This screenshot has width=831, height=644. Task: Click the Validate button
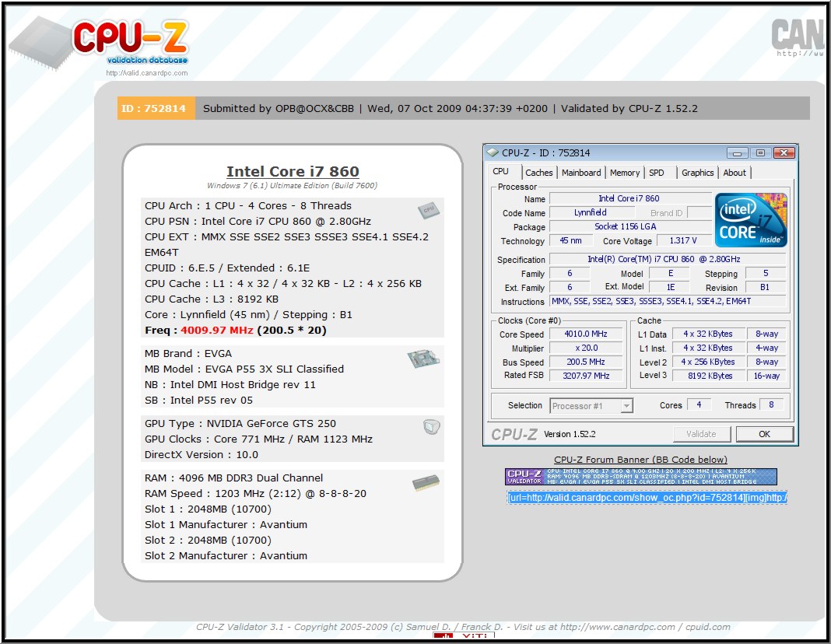[702, 434]
